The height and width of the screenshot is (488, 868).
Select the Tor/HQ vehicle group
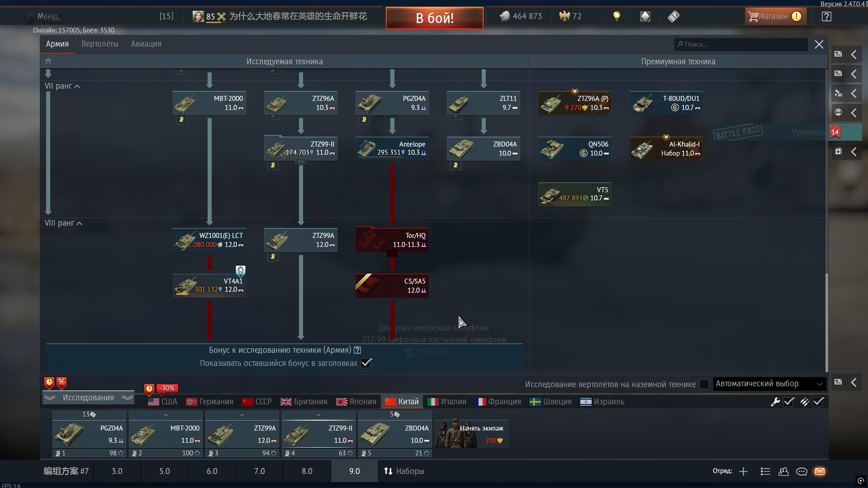coord(392,240)
